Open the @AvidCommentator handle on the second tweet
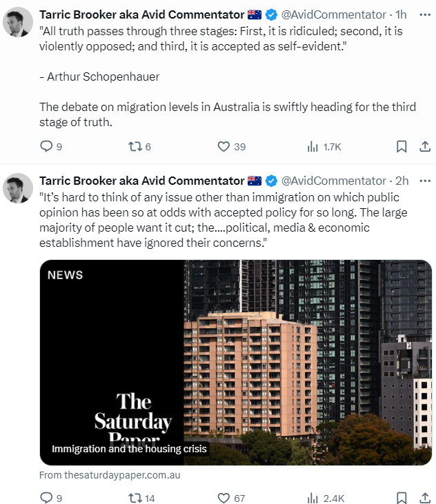This screenshot has width=436, height=504. pos(334,181)
